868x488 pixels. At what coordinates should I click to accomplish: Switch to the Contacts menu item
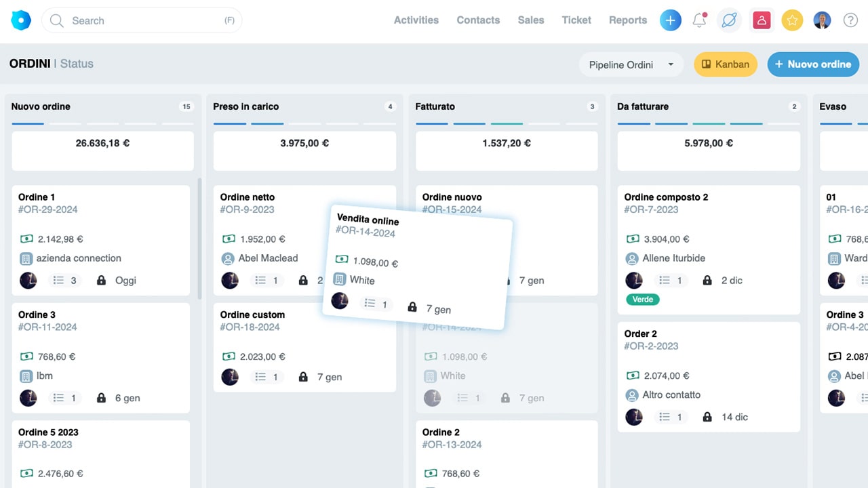click(478, 20)
